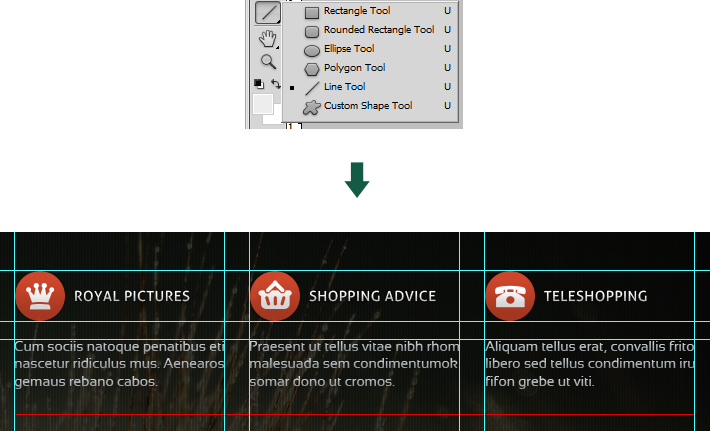Pick Polygon Tool in the shape menu

(354, 68)
